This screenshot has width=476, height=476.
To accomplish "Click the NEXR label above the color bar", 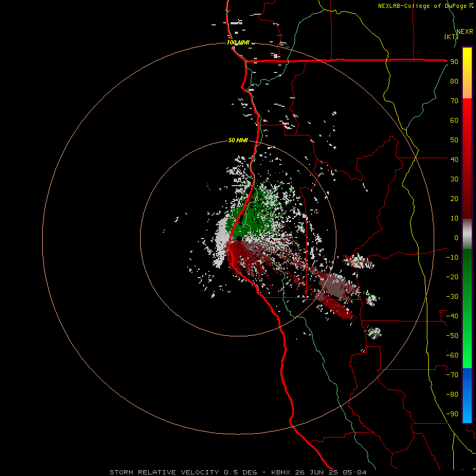I will tap(465, 32).
